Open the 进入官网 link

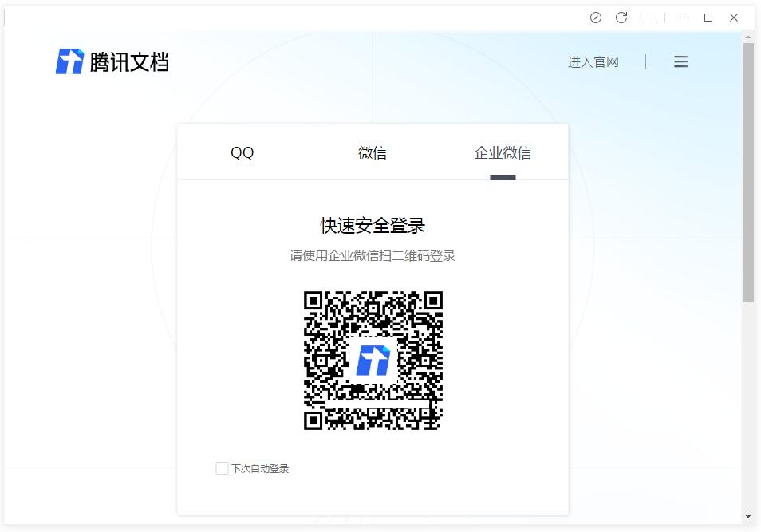tap(593, 62)
